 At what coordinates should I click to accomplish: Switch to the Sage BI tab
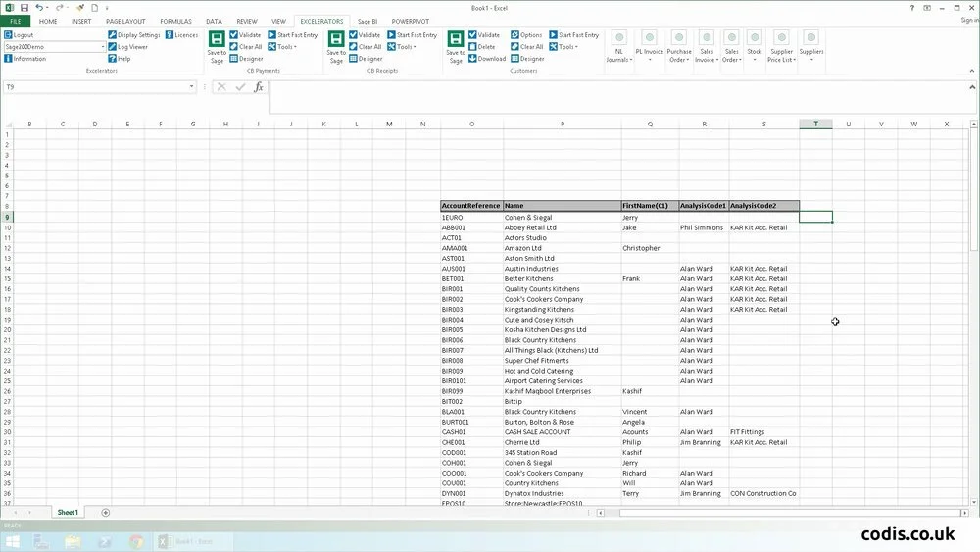(367, 22)
